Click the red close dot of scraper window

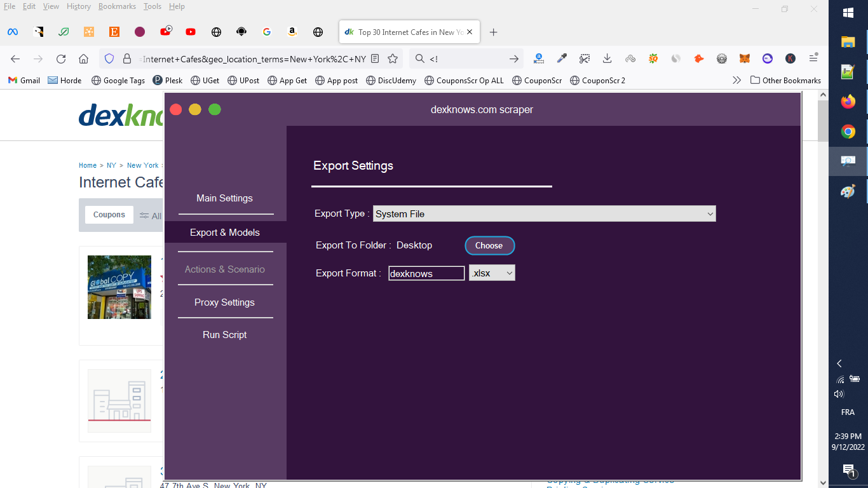(176, 109)
